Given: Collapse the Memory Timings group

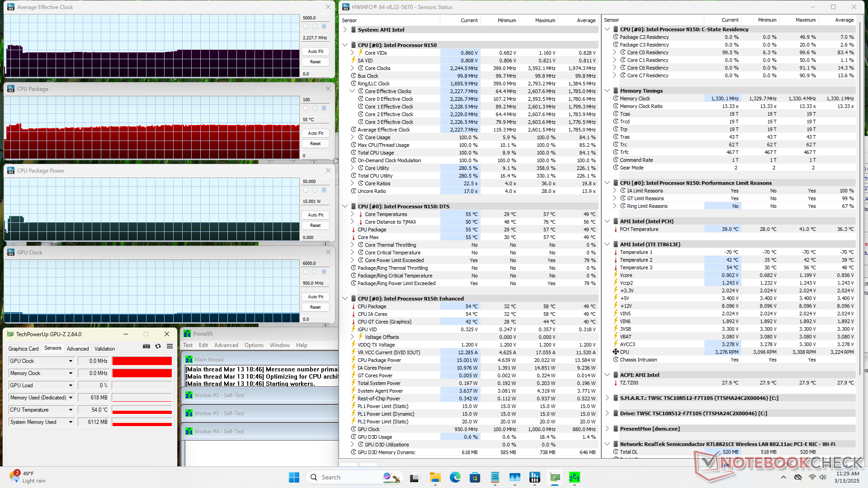Looking at the screenshot, I should (608, 91).
